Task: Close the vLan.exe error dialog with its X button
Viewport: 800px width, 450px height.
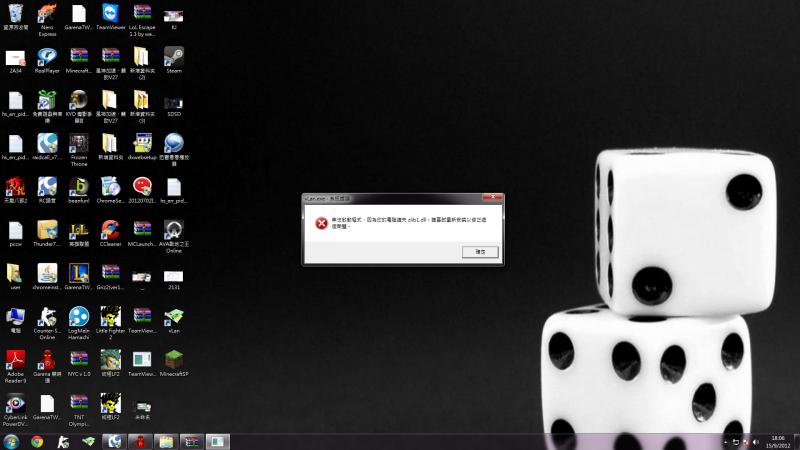Action: coord(492,197)
